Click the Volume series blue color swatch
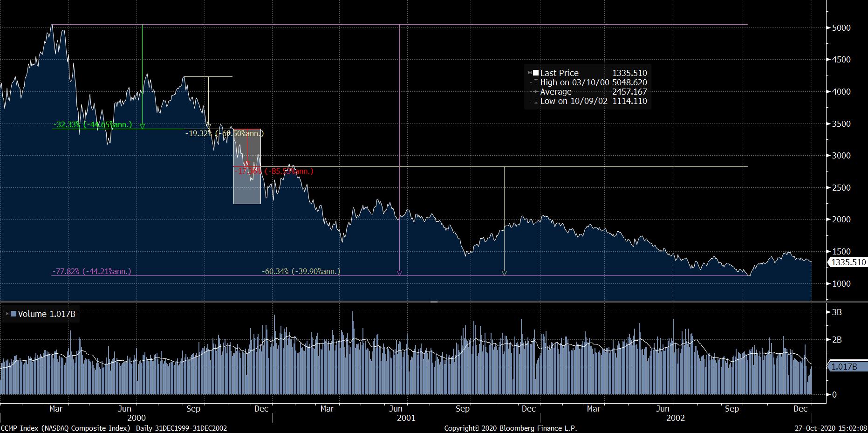Screen dimensions: 868x433 click(x=13, y=314)
